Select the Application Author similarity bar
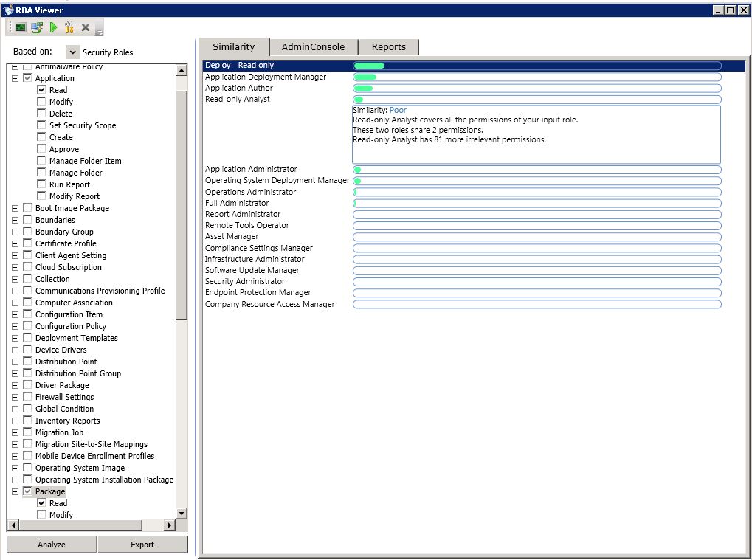Image resolution: width=752 pixels, height=560 pixels. point(537,89)
